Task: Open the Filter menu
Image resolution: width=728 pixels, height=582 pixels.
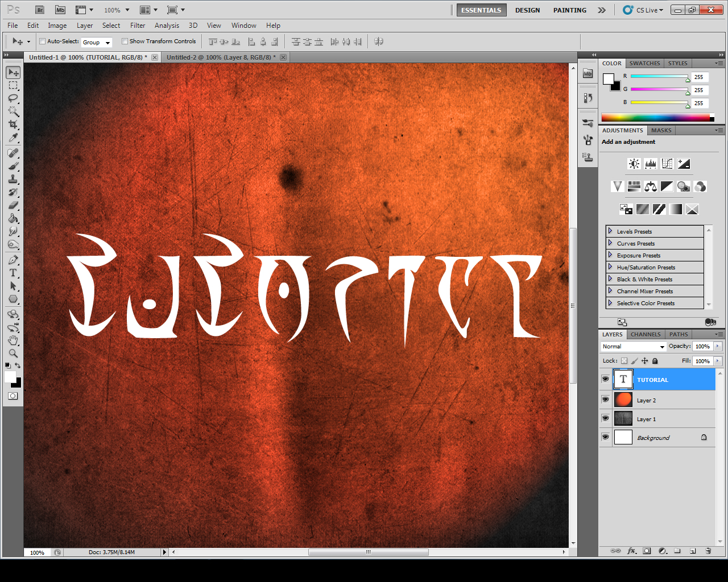Action: point(137,26)
